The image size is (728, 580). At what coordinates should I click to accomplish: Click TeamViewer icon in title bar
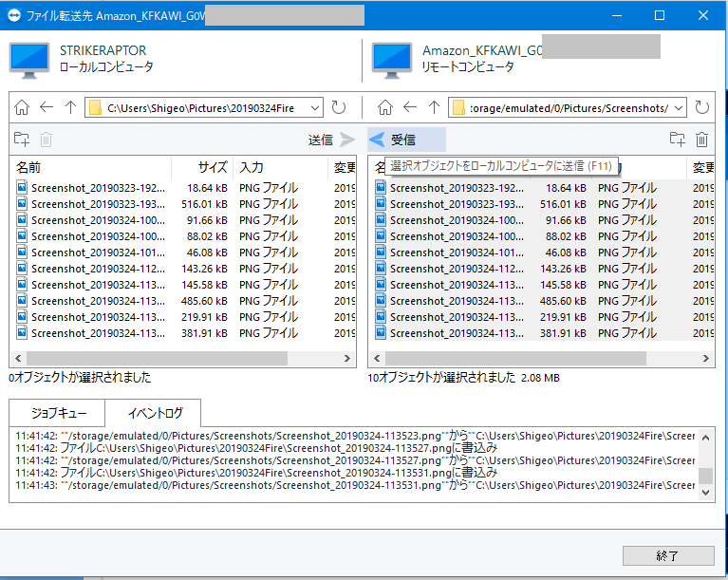(14, 15)
